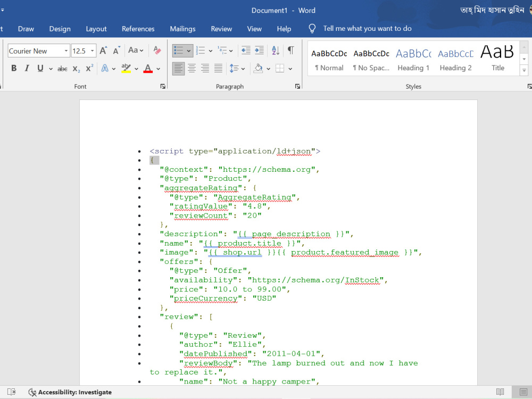Switch to the References tab
Viewport: 532px width, 399px height.
point(138,29)
